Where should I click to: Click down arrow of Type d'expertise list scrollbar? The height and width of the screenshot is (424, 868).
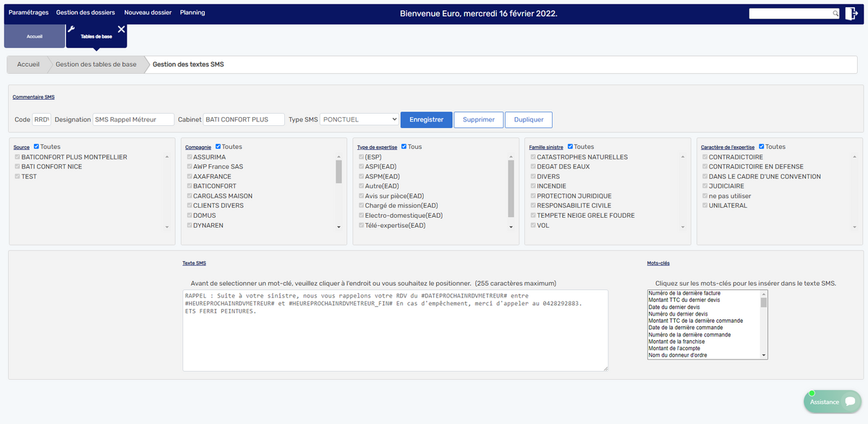(x=511, y=227)
